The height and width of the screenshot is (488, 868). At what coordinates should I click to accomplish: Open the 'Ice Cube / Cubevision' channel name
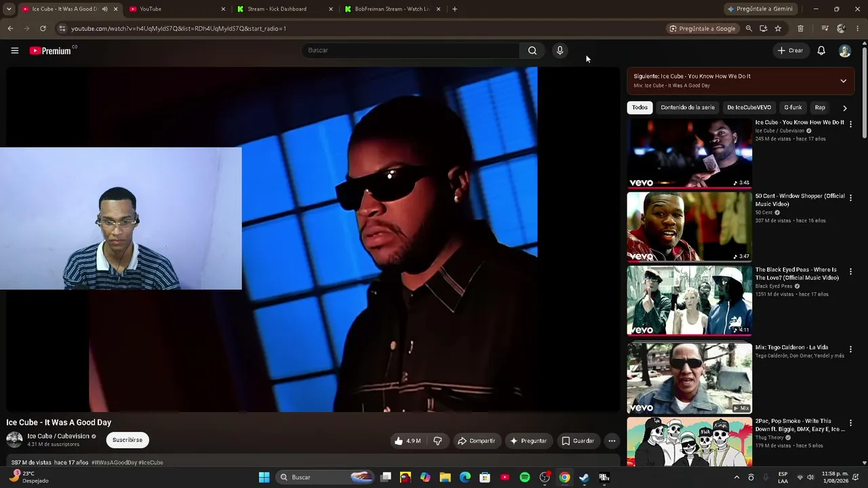[x=58, y=436]
